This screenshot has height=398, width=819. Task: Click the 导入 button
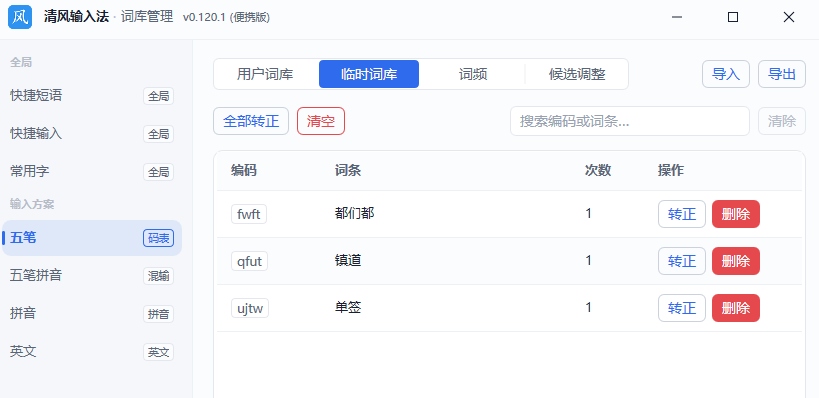[726, 74]
